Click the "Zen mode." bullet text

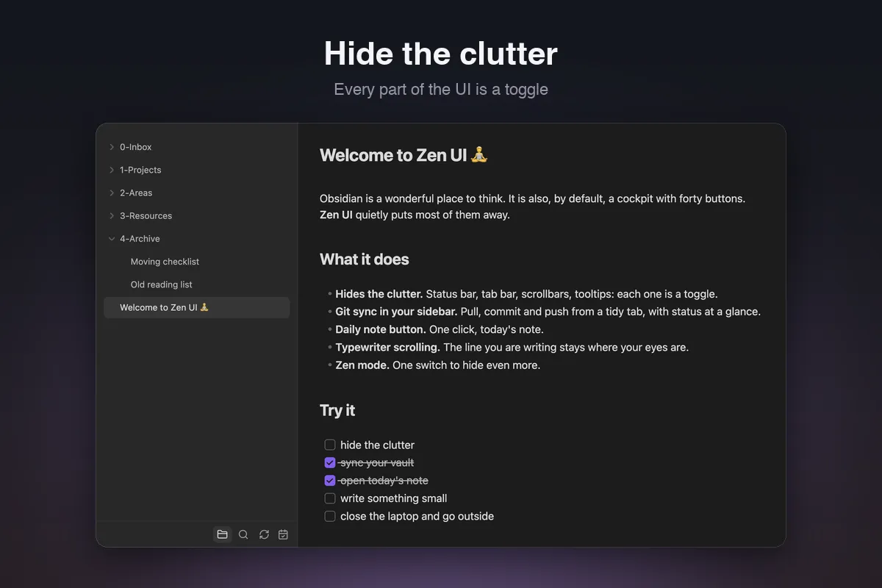[x=362, y=365]
